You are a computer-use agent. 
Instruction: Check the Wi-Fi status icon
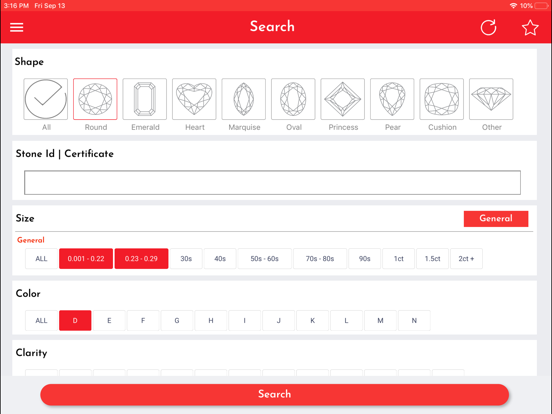pos(513,6)
